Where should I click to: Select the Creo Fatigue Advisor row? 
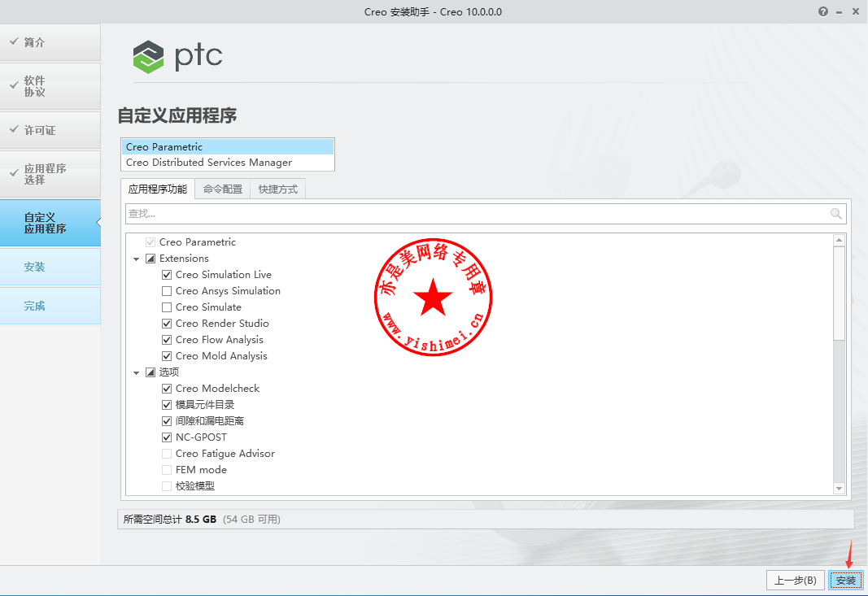tap(225, 454)
